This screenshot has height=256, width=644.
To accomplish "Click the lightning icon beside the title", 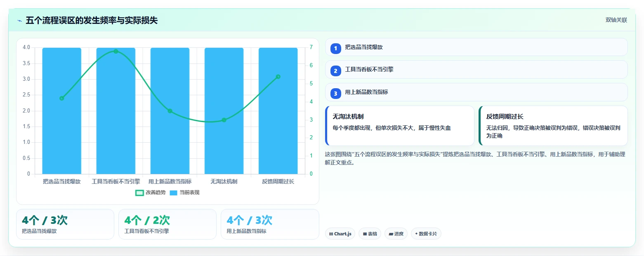I will 19,21.
